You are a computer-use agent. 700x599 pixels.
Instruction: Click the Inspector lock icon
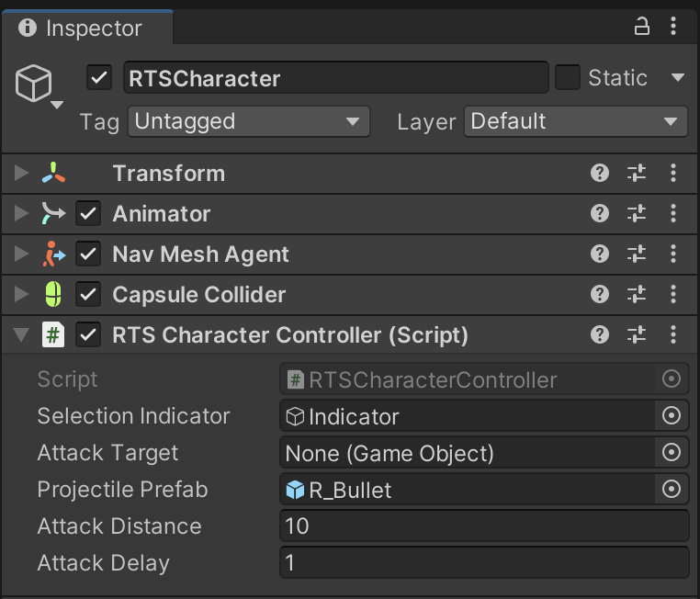pyautogui.click(x=642, y=27)
